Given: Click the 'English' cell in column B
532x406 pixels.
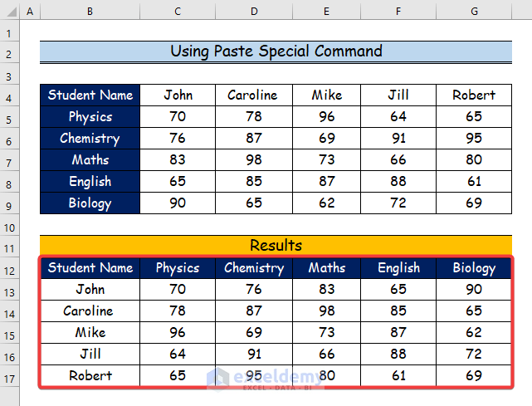Looking at the screenshot, I should (90, 181).
